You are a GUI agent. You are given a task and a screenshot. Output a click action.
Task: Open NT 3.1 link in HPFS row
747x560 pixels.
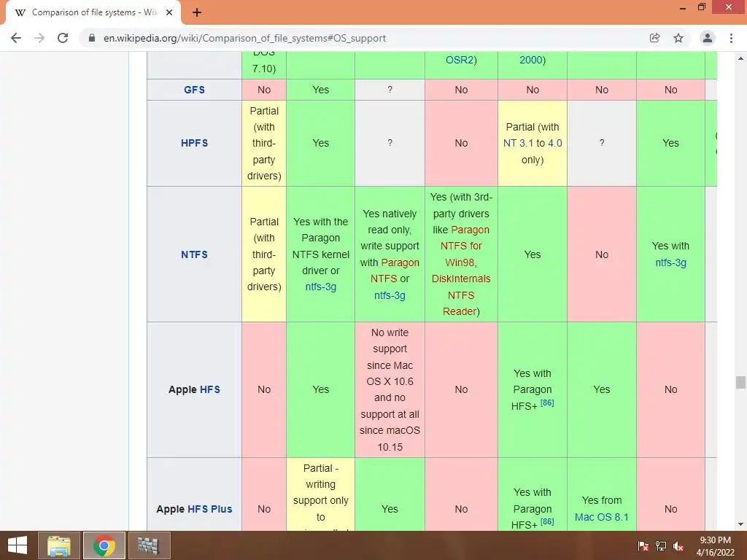coord(519,143)
